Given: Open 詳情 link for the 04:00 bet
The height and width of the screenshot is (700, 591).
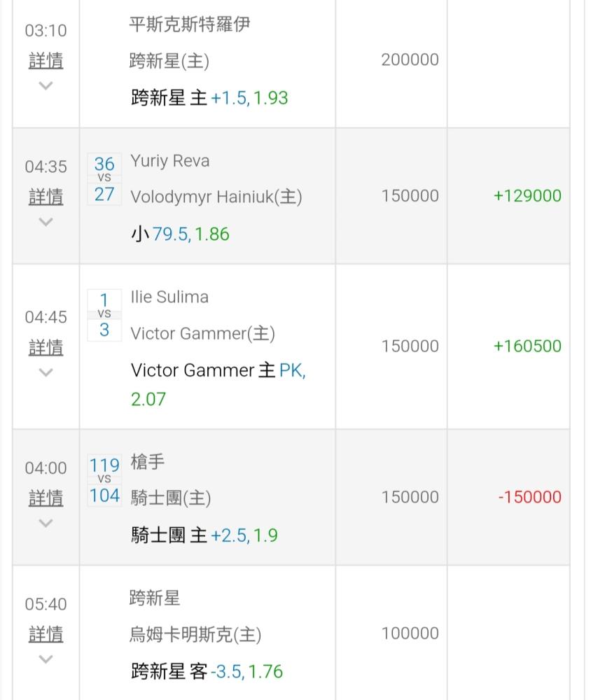Looking at the screenshot, I should coord(46,498).
